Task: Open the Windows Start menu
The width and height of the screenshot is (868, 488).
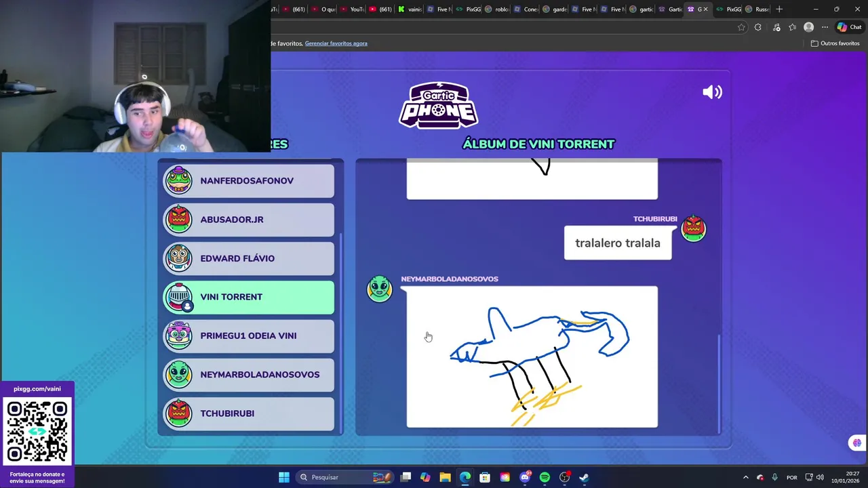Action: (284, 477)
